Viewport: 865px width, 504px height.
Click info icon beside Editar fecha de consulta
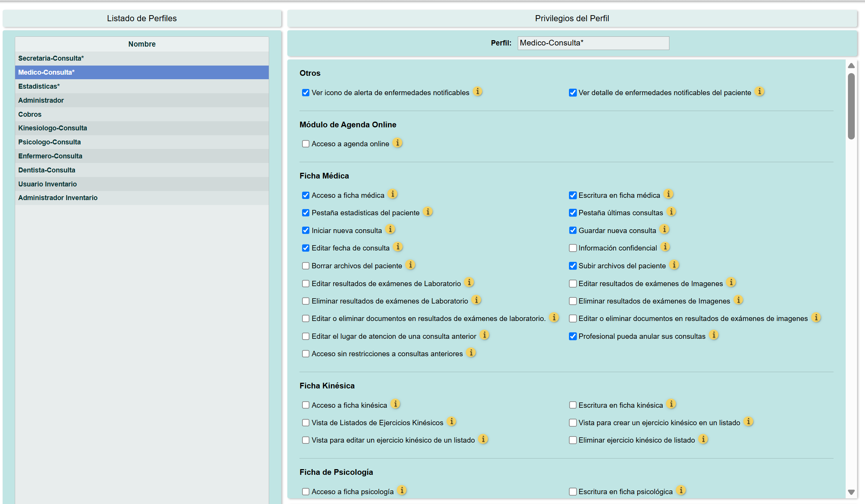click(398, 247)
